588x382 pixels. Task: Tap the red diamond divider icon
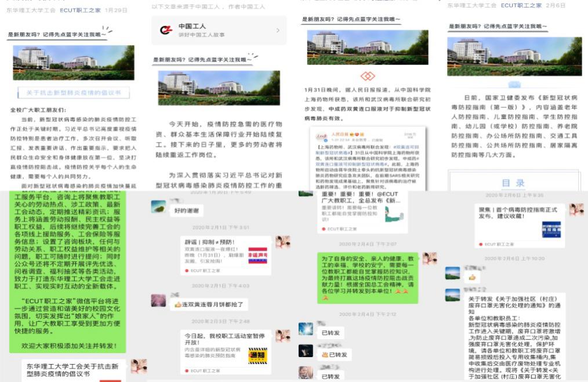pyautogui.click(x=368, y=76)
